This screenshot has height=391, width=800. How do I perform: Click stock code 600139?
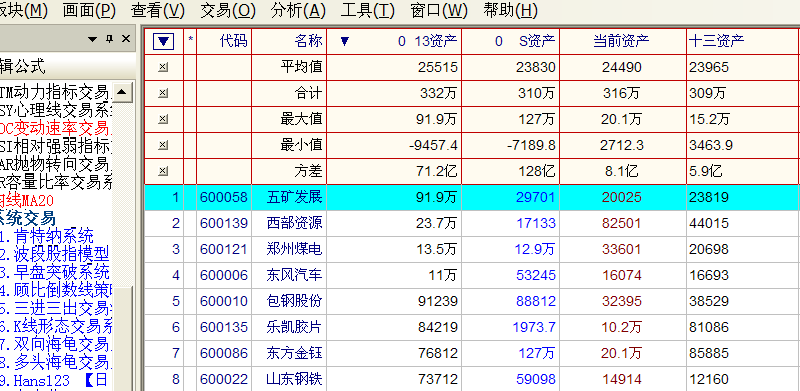224,223
